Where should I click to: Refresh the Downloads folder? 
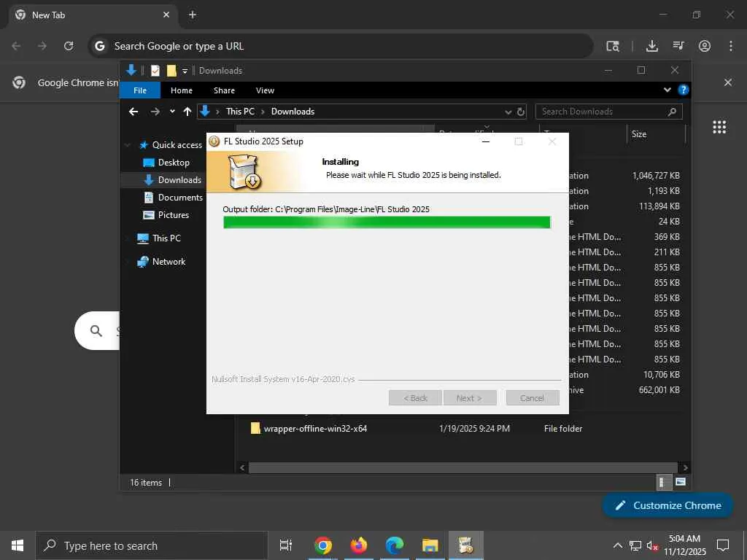click(521, 112)
